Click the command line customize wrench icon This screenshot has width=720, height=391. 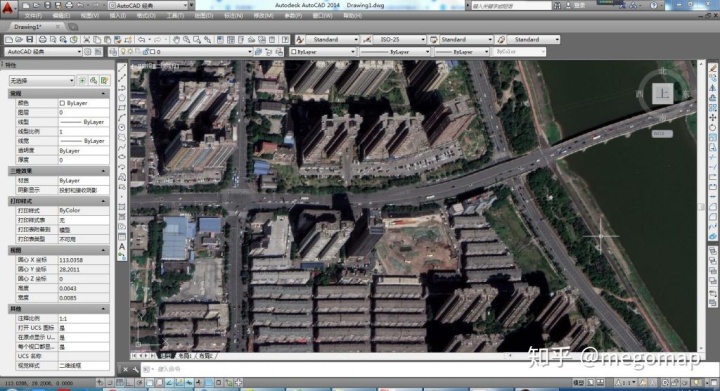135,369
